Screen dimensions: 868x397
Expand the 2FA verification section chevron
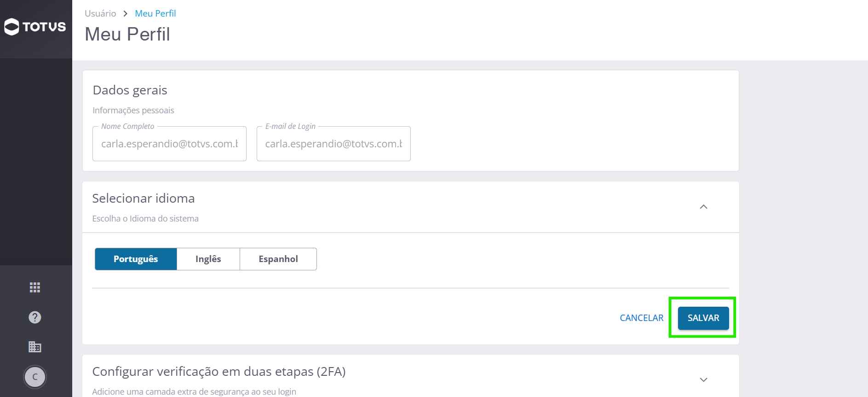(x=703, y=380)
